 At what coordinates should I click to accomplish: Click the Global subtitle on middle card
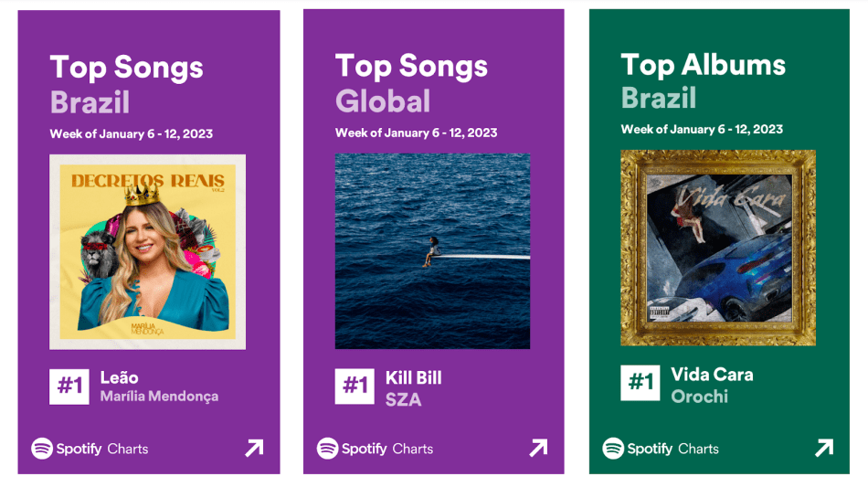tap(383, 101)
